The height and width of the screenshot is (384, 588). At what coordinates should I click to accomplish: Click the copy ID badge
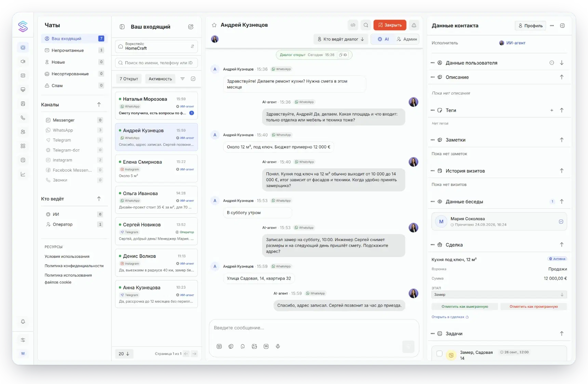coord(343,55)
